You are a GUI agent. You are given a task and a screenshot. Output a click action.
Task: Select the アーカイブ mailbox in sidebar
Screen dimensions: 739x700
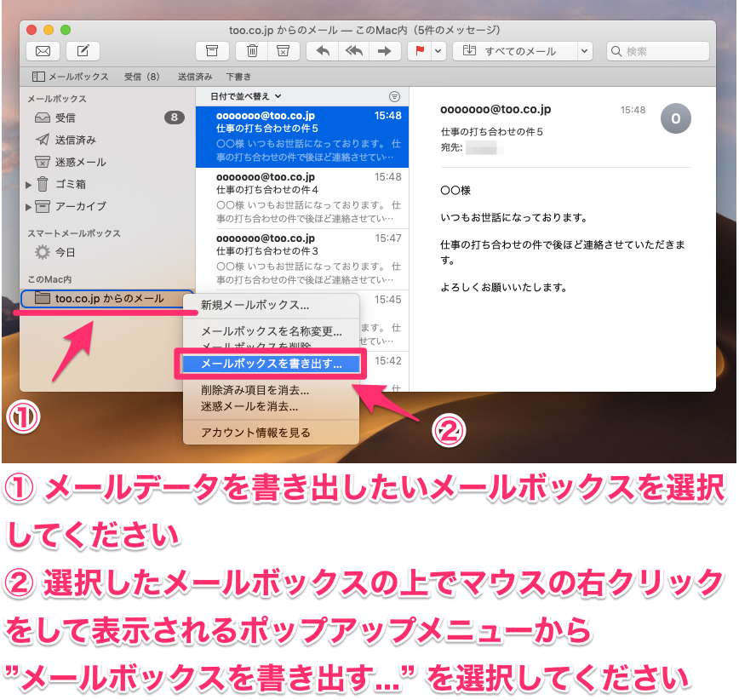(107, 206)
